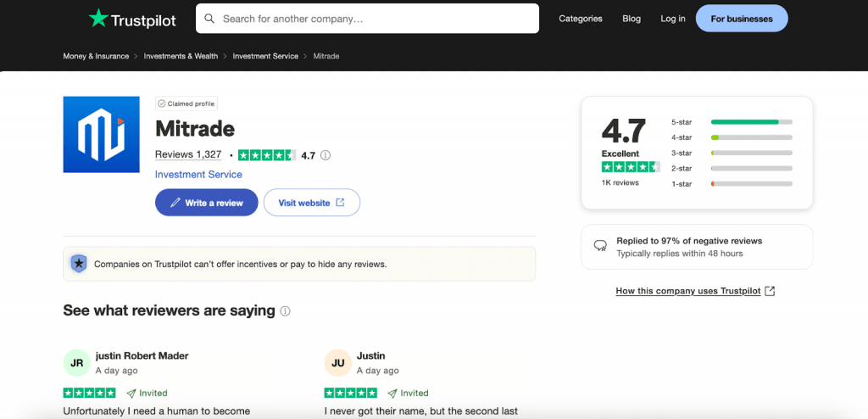868x419 pixels.
Task: Click five-star rating on Justin's review
Action: [x=350, y=393]
